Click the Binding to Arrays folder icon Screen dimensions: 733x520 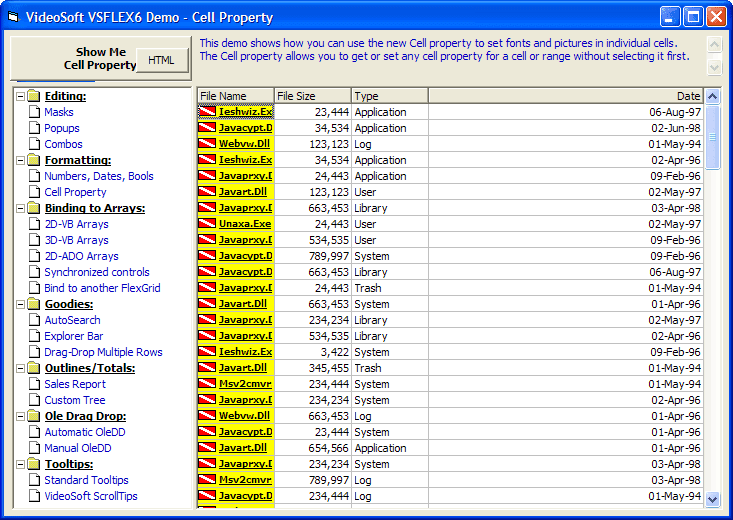34,208
